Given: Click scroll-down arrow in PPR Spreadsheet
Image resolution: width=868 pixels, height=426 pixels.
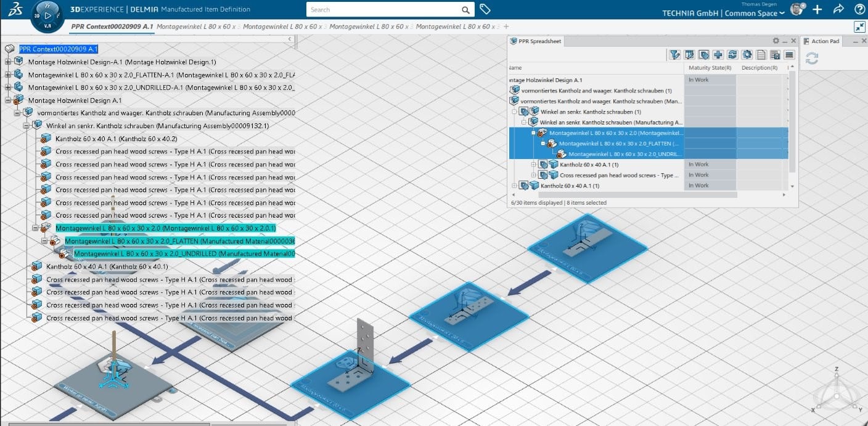Looking at the screenshot, I should tap(793, 186).
